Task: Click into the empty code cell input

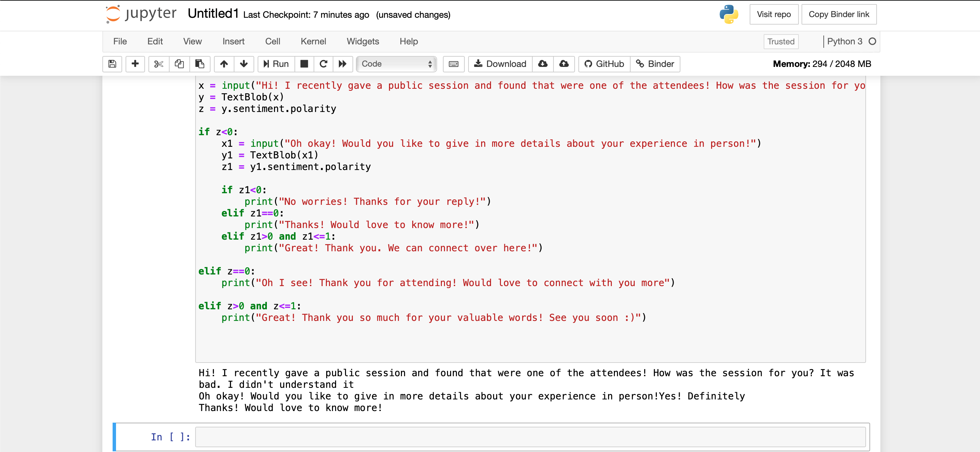Action: [x=530, y=437]
